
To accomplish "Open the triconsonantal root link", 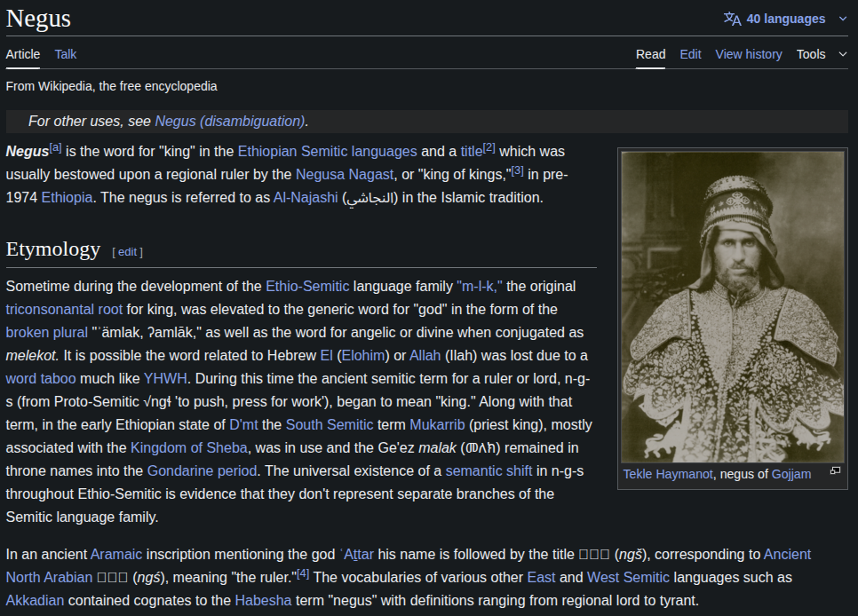I will coord(64,310).
